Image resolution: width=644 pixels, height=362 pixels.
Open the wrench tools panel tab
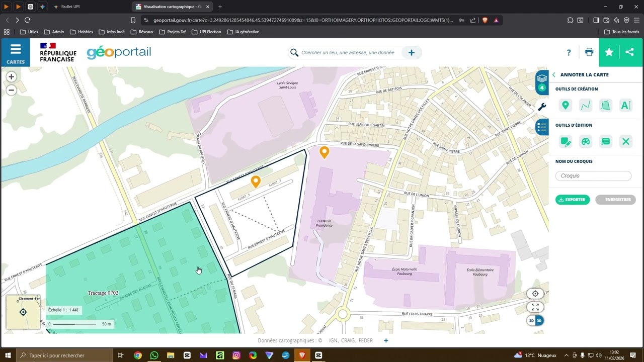pyautogui.click(x=542, y=107)
